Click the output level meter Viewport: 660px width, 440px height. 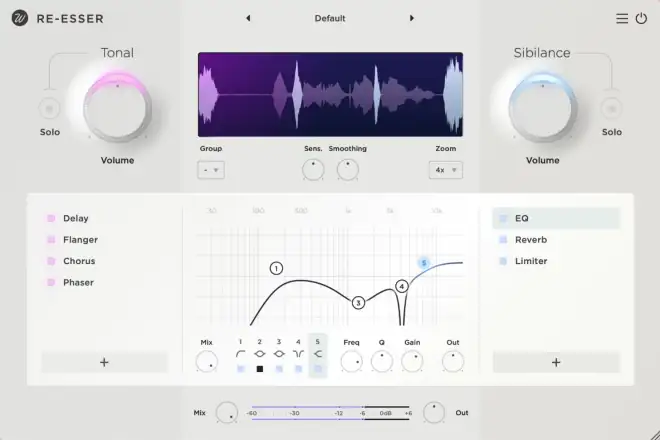click(330, 413)
